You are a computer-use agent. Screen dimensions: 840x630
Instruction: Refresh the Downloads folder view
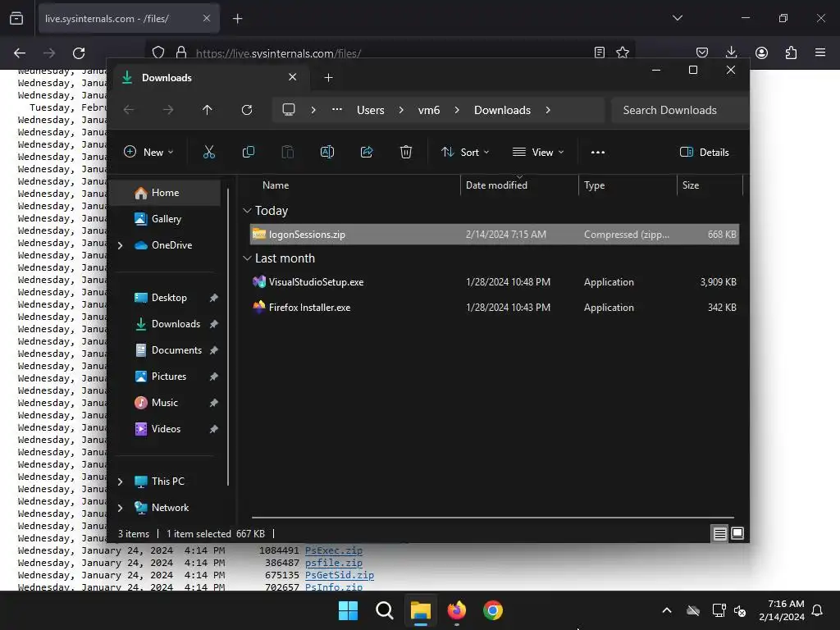pyautogui.click(x=247, y=110)
